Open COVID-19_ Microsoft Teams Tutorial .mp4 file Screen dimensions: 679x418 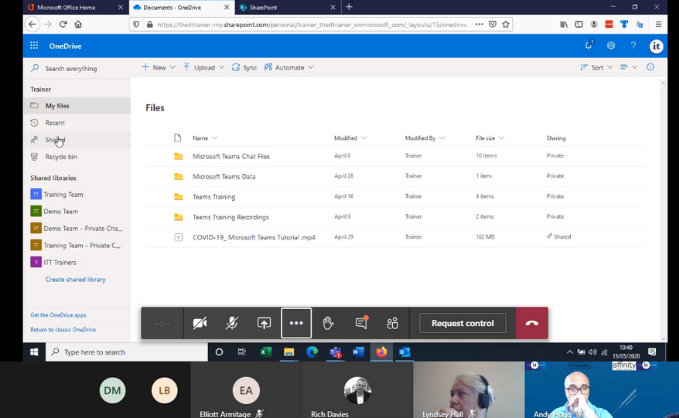tap(254, 237)
